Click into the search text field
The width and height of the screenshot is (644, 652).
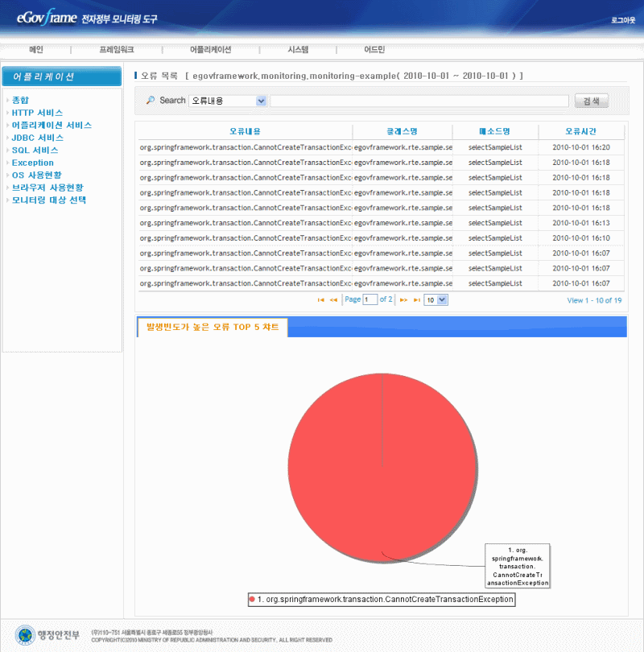(419, 101)
